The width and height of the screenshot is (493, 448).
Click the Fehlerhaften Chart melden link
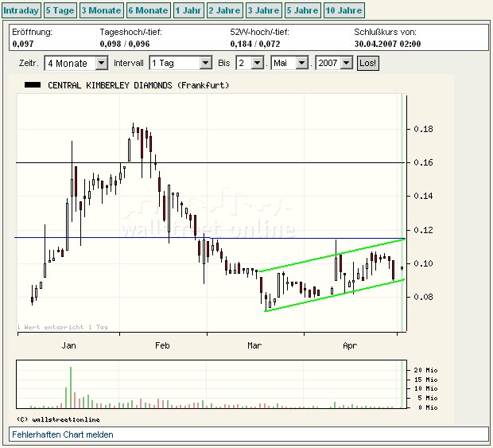click(62, 434)
